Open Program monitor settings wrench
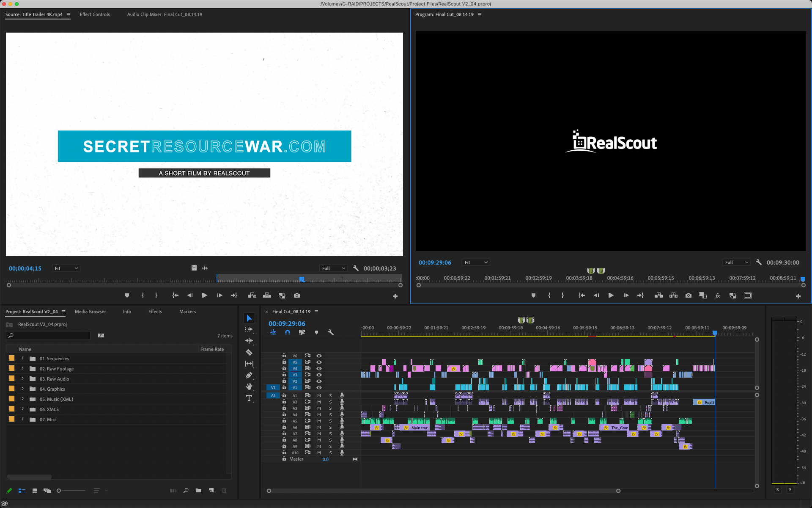 click(759, 262)
